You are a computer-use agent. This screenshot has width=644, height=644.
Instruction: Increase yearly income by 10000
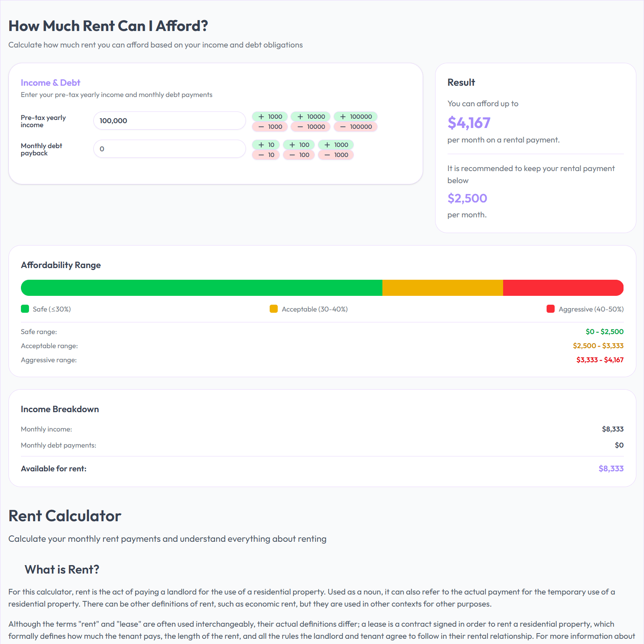310,117
